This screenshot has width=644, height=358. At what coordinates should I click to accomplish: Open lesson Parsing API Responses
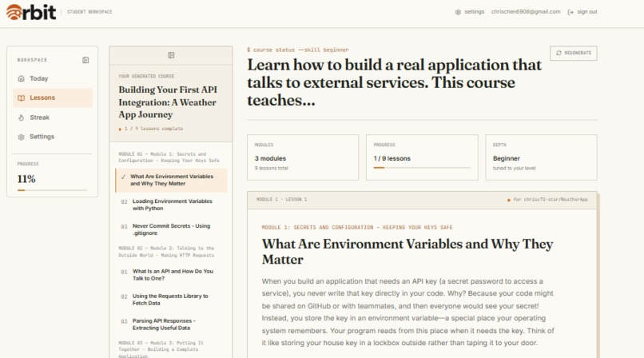171,324
